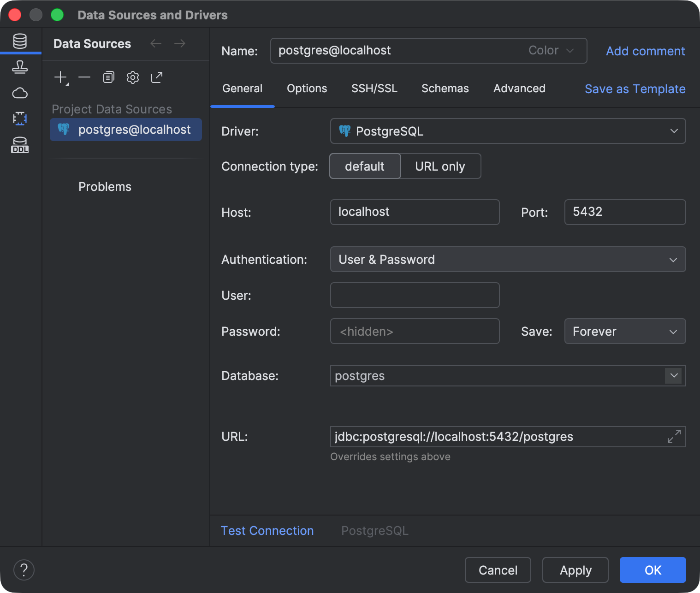The height and width of the screenshot is (593, 700).
Task: Switch to the Schemas tab
Action: pyautogui.click(x=445, y=88)
